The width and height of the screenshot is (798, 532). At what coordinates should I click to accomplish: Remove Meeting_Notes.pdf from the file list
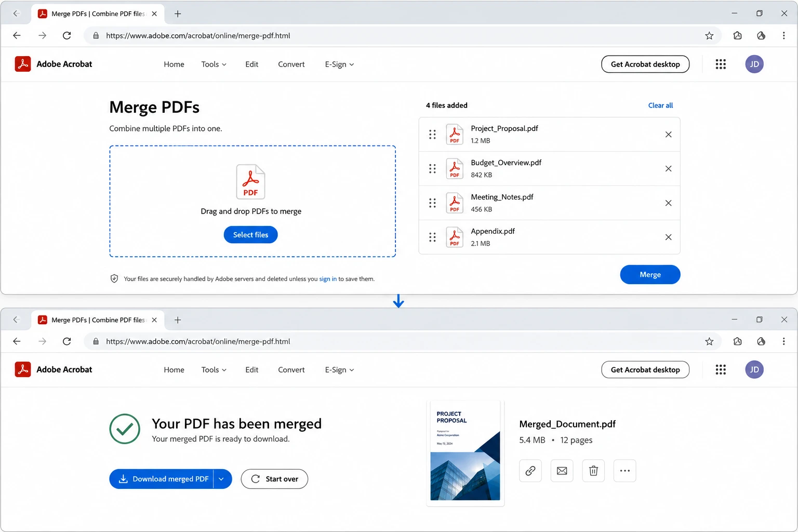(x=668, y=203)
